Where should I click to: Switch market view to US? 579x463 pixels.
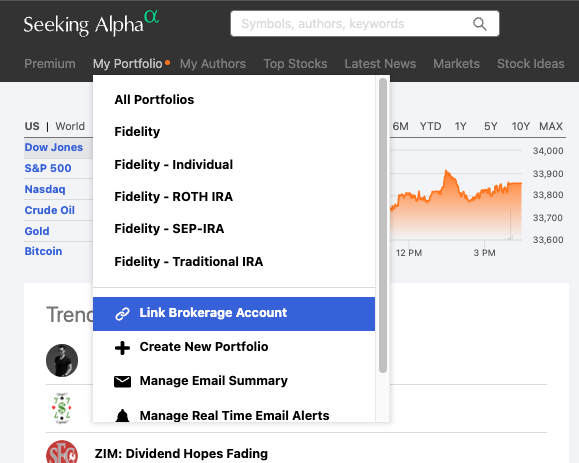pyautogui.click(x=32, y=126)
